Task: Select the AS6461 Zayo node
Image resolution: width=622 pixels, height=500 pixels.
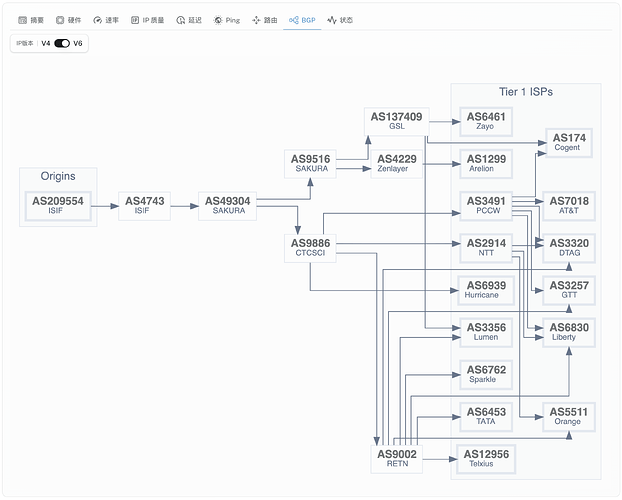Action: (x=486, y=121)
